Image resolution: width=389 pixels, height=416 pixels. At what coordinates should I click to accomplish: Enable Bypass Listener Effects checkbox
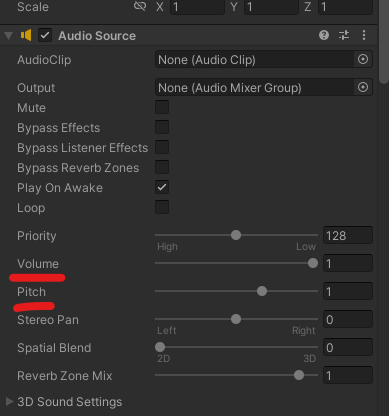(x=162, y=147)
